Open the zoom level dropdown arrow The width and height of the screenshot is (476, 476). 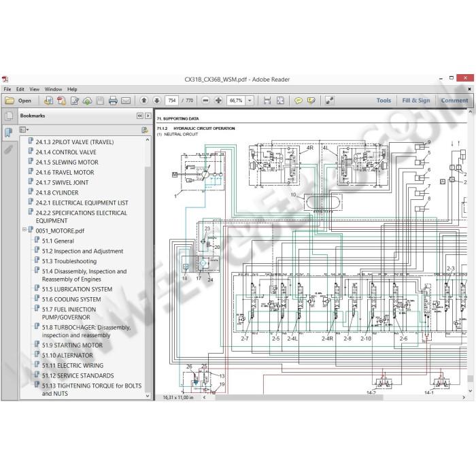[250, 101]
